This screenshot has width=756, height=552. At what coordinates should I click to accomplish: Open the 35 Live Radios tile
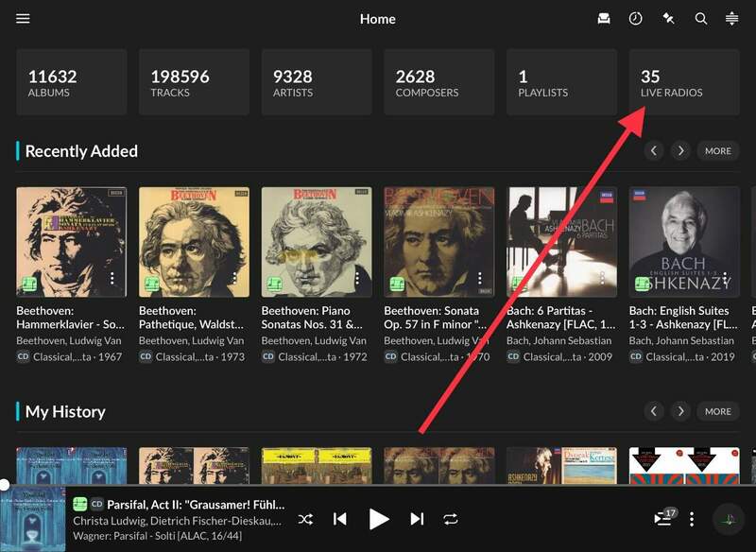coord(684,82)
